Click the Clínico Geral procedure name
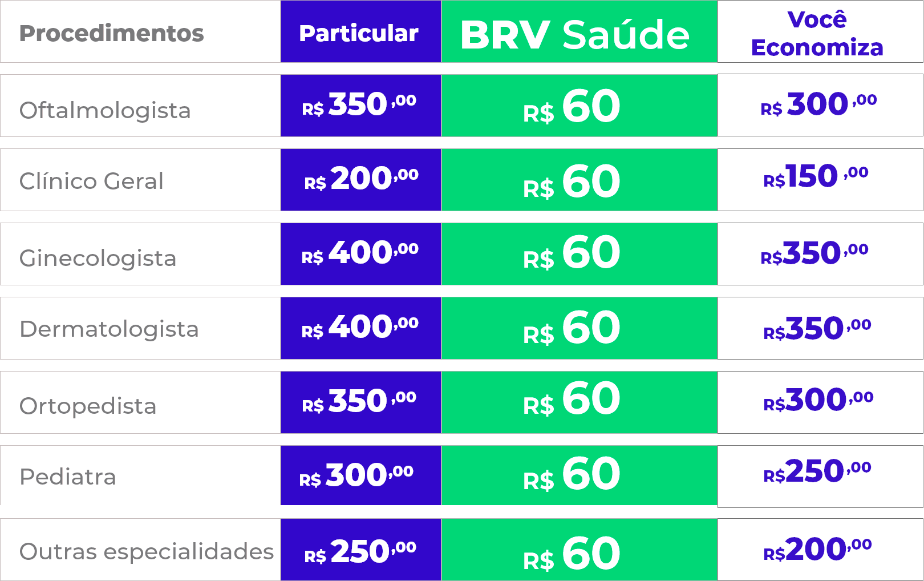 [x=91, y=181]
